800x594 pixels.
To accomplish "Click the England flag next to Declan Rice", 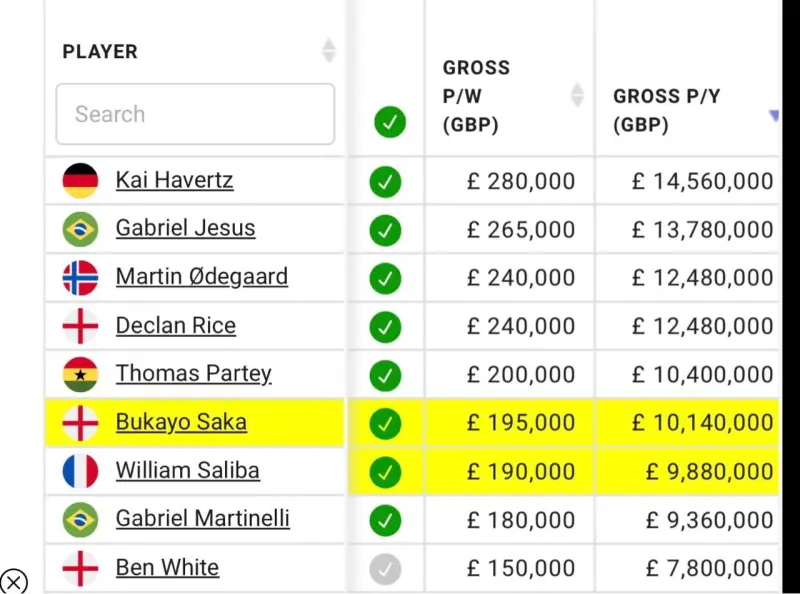I will click(x=80, y=326).
